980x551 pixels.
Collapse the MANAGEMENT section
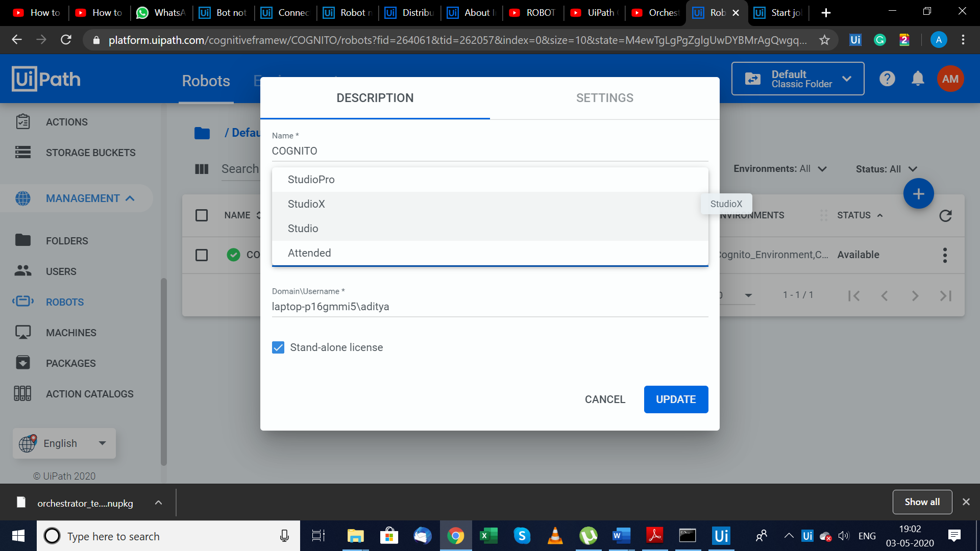77,198
